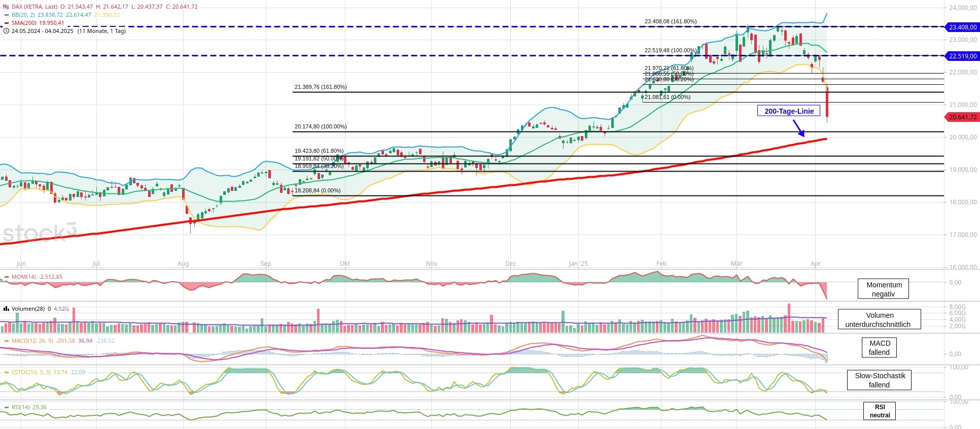Click the MACD(12, 26, 9) indicator label
This screenshot has height=429, width=980.
(x=32, y=341)
